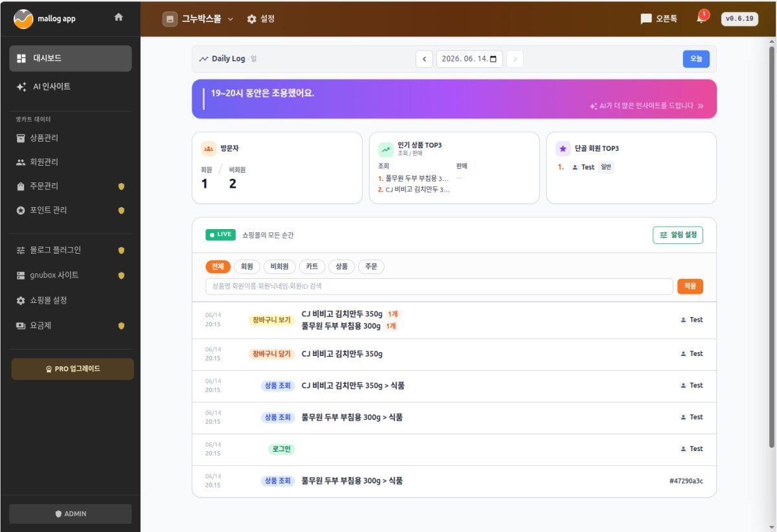The image size is (777, 532).
Task: Click the 오늘 button
Action: click(696, 59)
